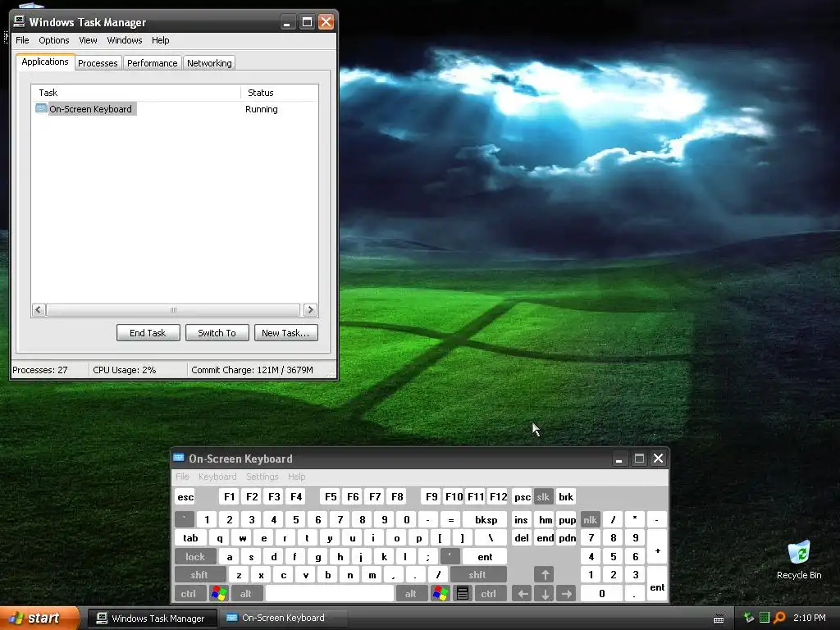Open the Task Manager Options menu
Screen dimensions: 840x630
click(53, 40)
